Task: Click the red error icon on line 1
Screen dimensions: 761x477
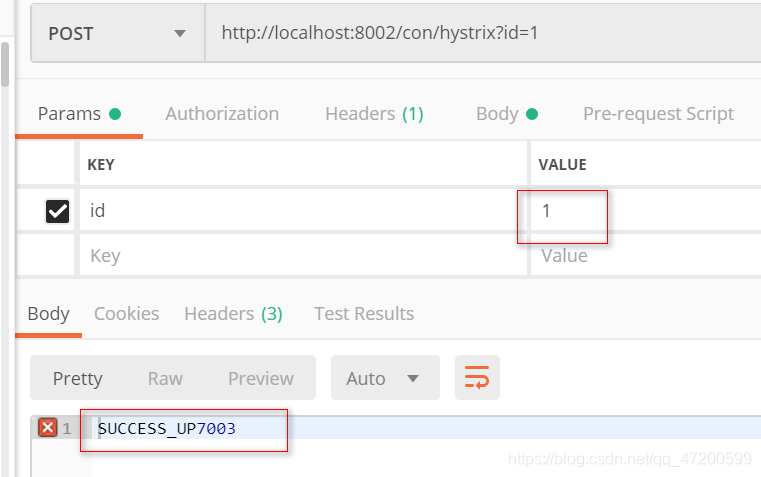Action: click(x=48, y=428)
